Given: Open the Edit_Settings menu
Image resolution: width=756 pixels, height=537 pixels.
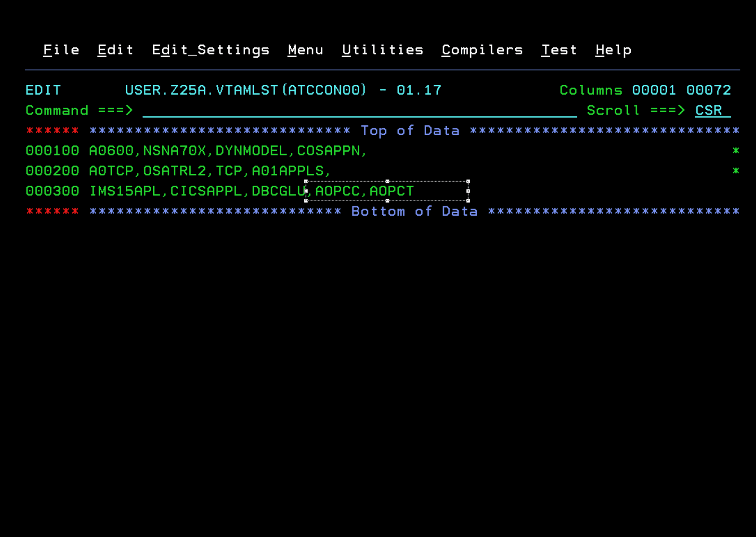Looking at the screenshot, I should 210,49.
